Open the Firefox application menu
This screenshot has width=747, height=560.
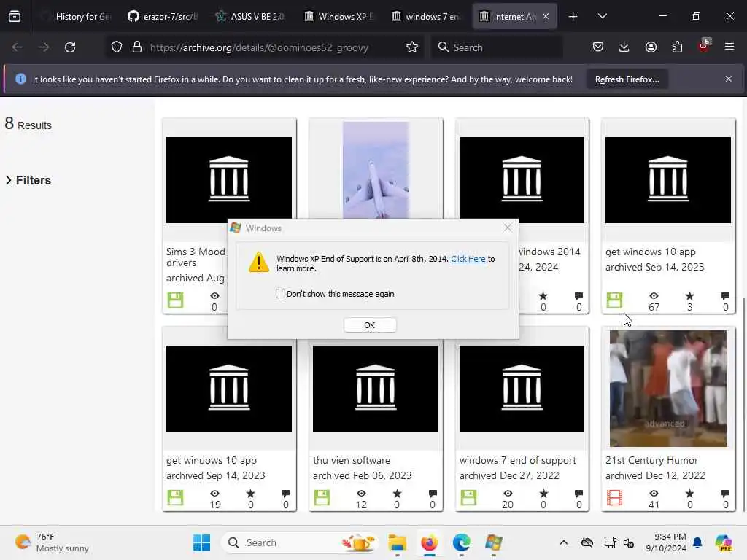point(729,47)
